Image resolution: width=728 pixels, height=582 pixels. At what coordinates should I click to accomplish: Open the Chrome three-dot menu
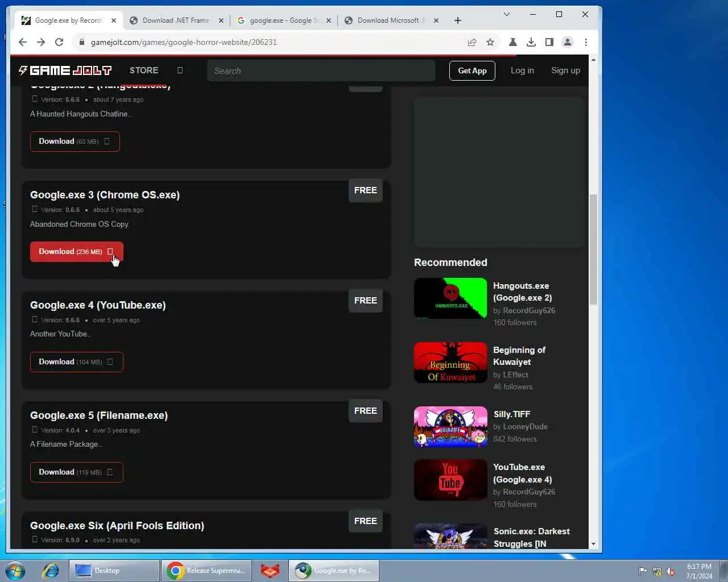click(586, 42)
